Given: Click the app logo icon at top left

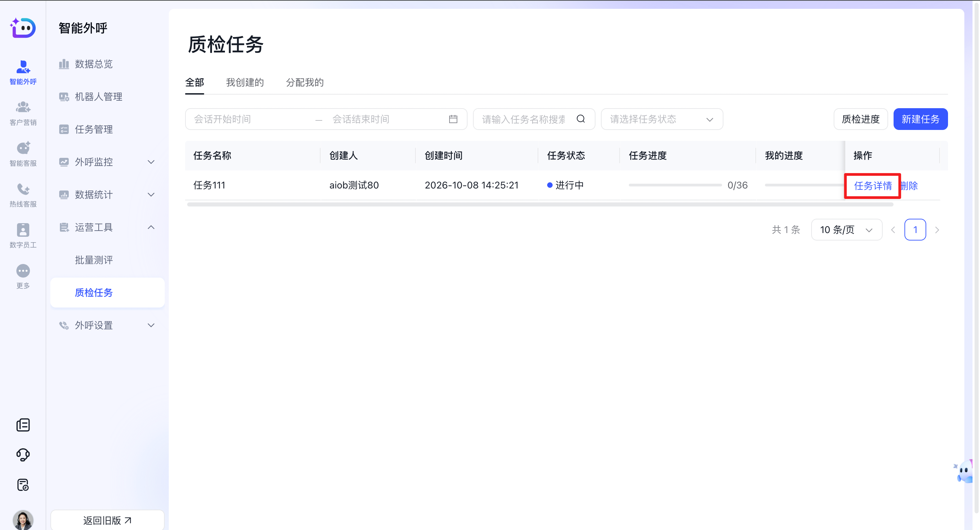Looking at the screenshot, I should [23, 28].
